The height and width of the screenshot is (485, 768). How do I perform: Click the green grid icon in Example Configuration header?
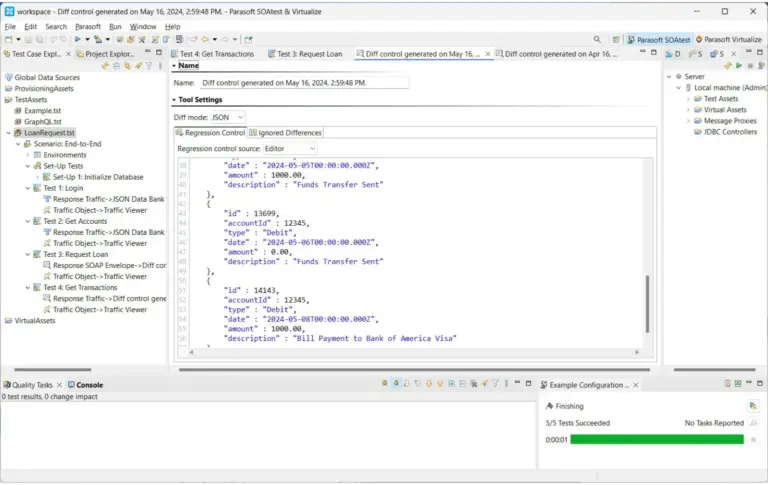[x=738, y=384]
